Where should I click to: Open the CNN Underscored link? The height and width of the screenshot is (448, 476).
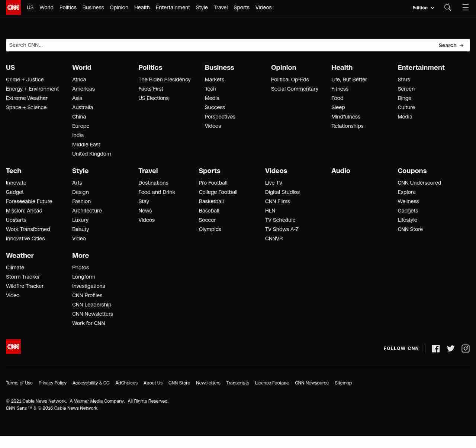click(419, 183)
